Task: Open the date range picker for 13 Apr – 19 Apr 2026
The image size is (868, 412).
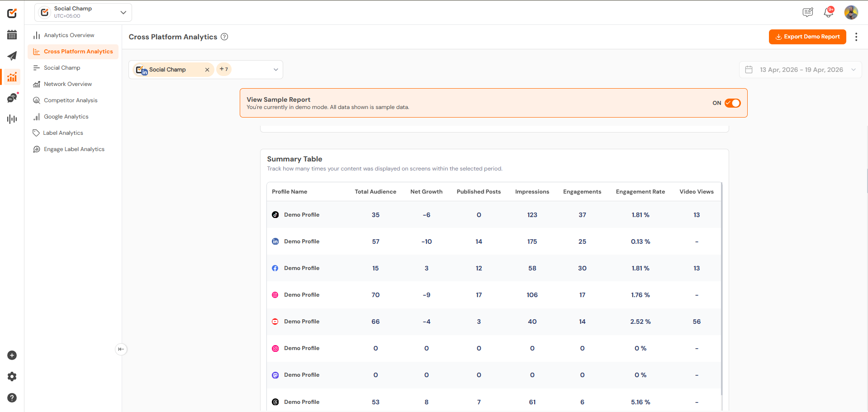Action: click(800, 70)
